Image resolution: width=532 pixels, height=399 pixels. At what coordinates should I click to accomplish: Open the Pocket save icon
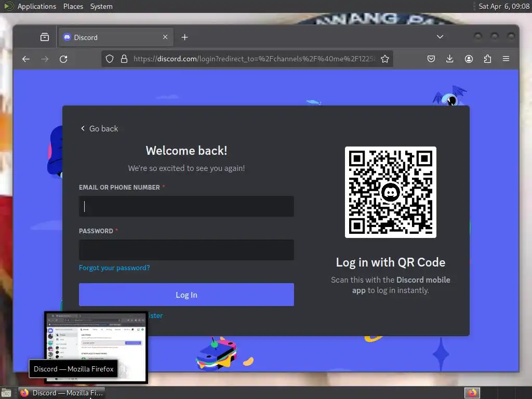point(431,59)
